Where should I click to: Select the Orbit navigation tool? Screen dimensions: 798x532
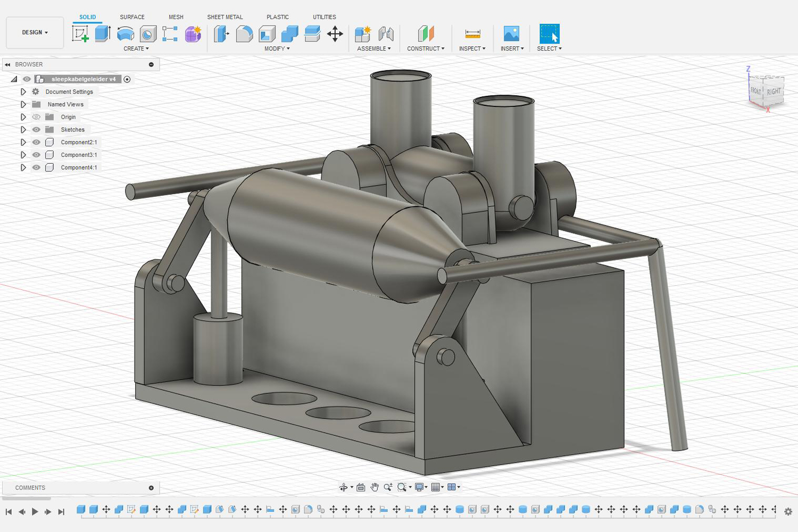[344, 487]
